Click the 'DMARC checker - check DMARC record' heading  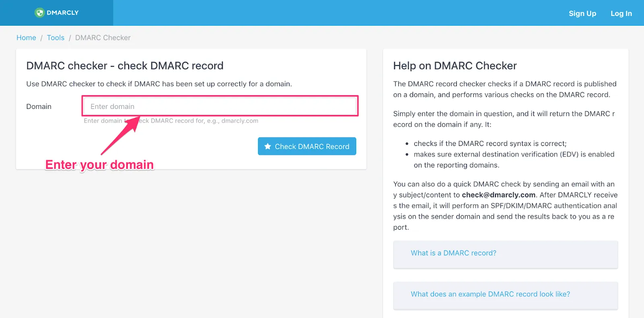click(125, 66)
